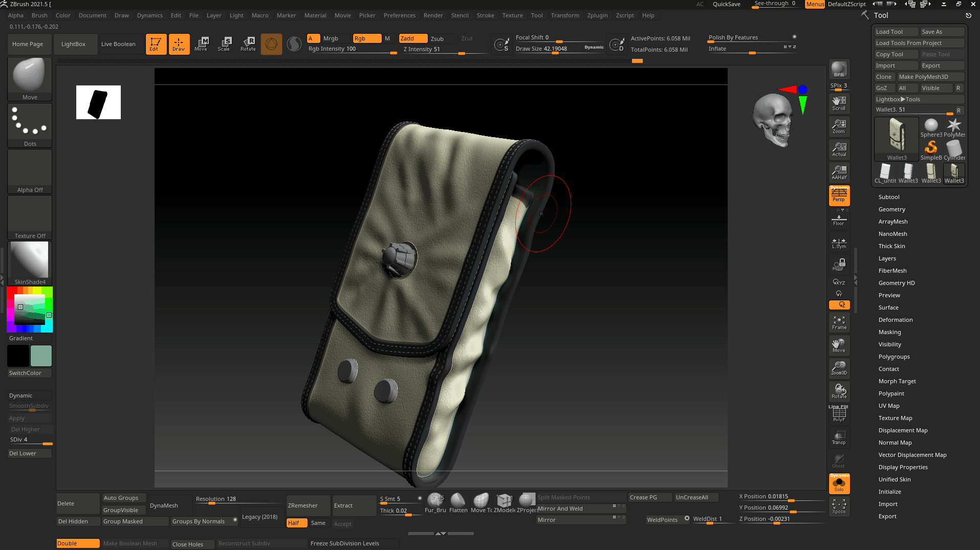Click Make PolyMesh3D button
The width and height of the screenshot is (980, 550).
[931, 77]
